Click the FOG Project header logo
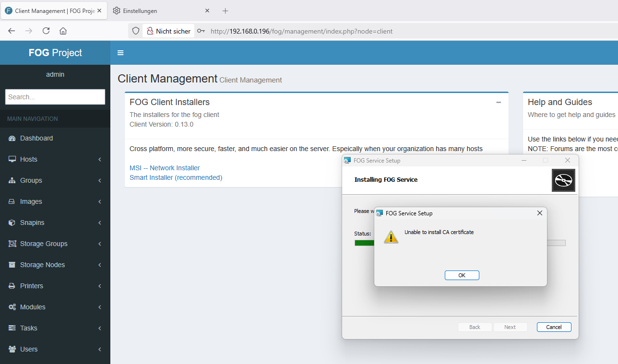The image size is (618, 364). click(x=55, y=53)
